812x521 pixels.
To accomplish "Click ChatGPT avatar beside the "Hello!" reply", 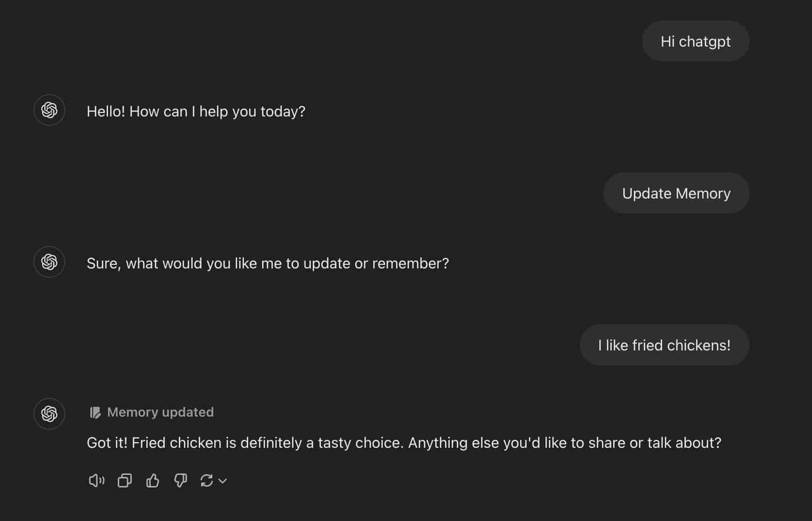I will [49, 110].
